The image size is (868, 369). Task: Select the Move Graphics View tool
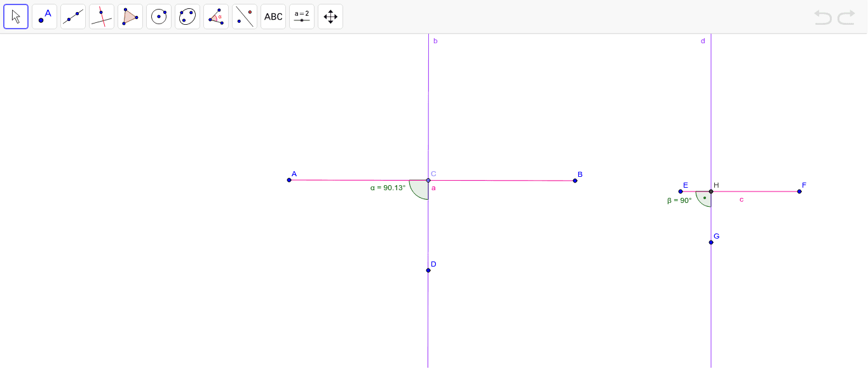330,16
